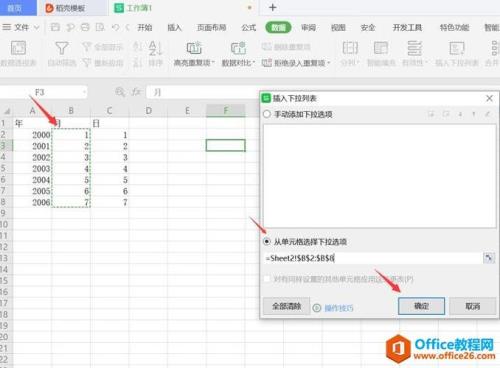The width and height of the screenshot is (500, 368).
Task: Click the select-all corner of the sheet
Action: (x=6, y=111)
